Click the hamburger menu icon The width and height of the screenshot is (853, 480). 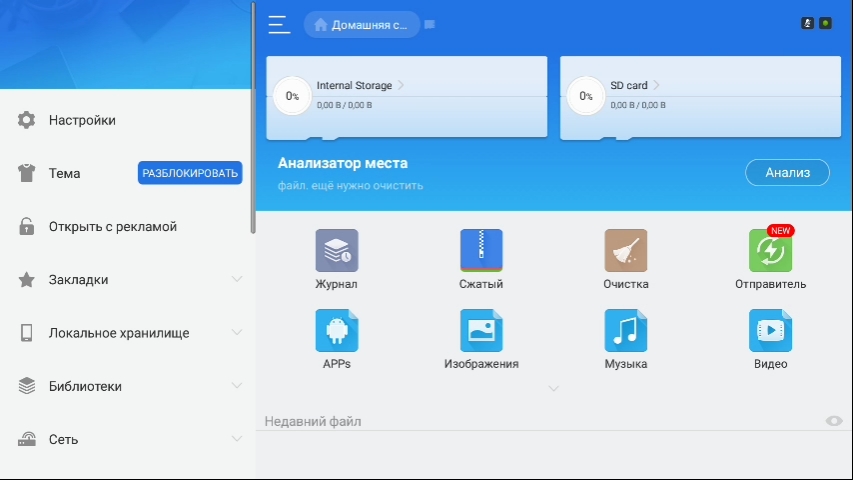279,25
